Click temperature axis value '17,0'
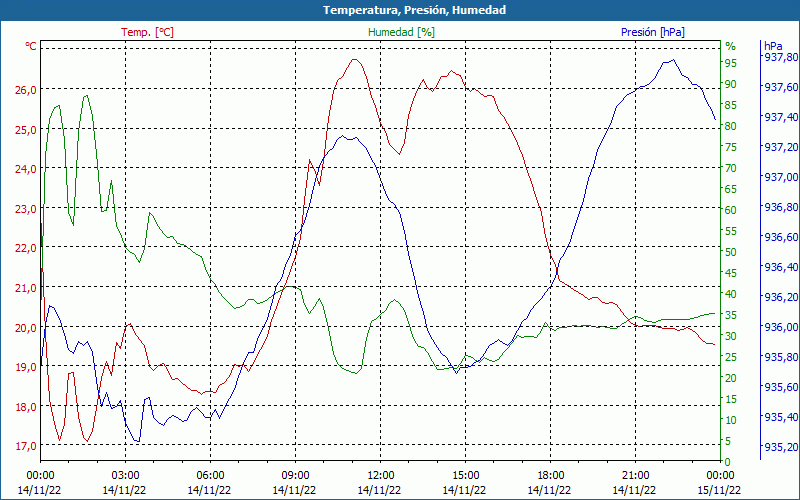800x500 pixels. coord(26,446)
